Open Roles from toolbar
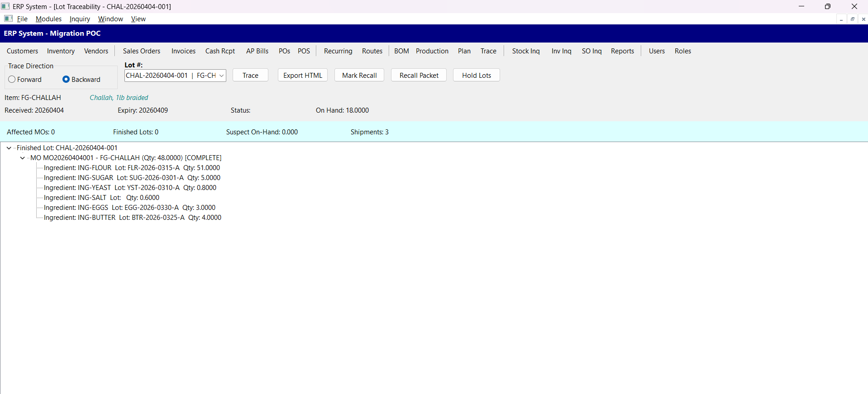Image resolution: width=868 pixels, height=394 pixels. pos(682,51)
